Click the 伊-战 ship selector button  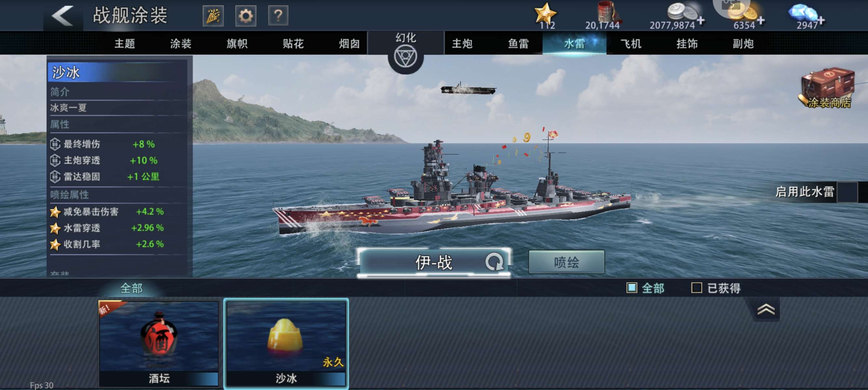[x=434, y=262]
